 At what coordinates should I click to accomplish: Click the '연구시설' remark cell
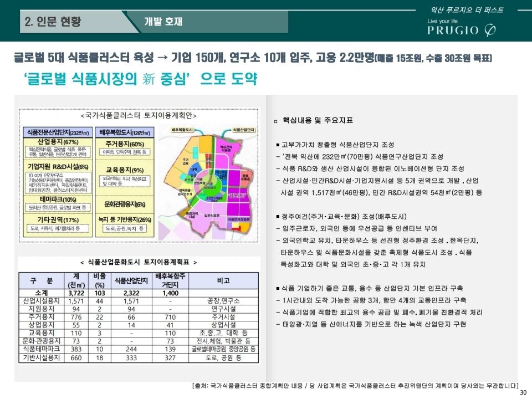pyautogui.click(x=223, y=309)
